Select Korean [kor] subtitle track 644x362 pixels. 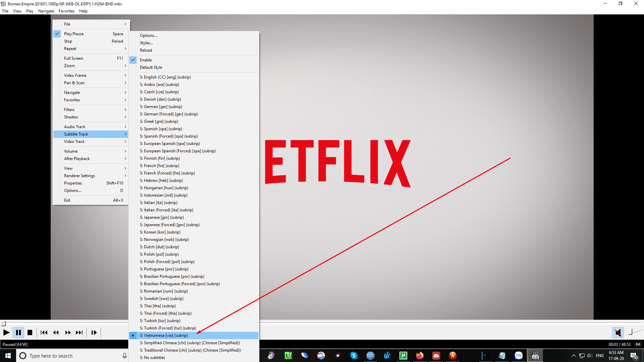point(194,232)
